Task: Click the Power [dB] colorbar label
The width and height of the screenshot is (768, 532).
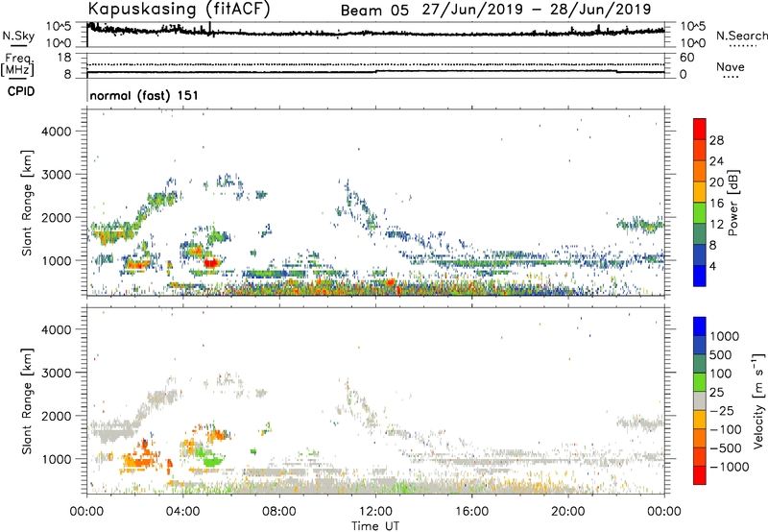Action: tap(732, 203)
